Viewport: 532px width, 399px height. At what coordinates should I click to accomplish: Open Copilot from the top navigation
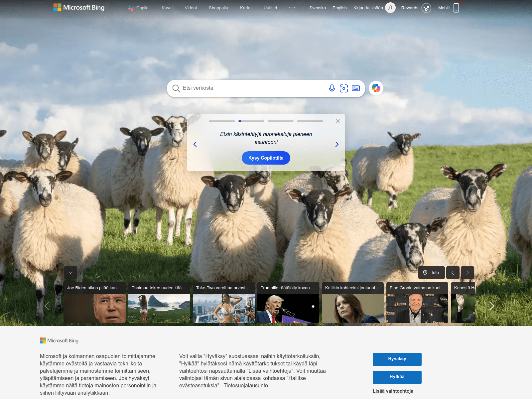139,8
